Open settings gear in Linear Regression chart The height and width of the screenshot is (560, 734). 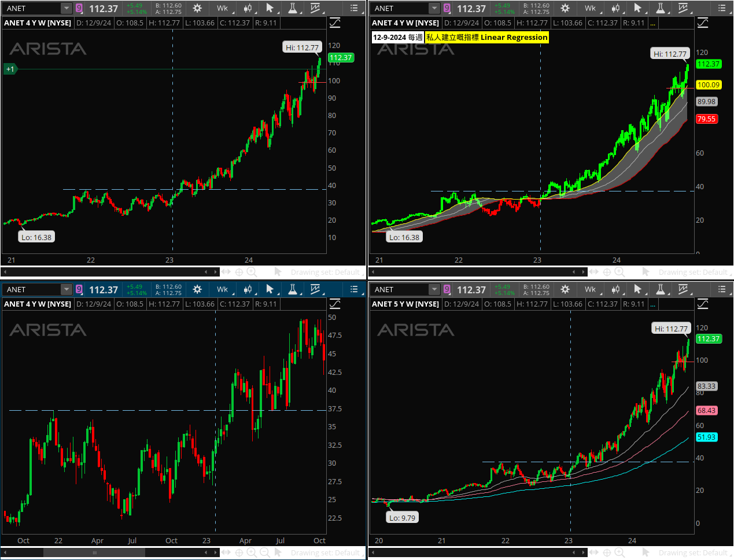565,8
